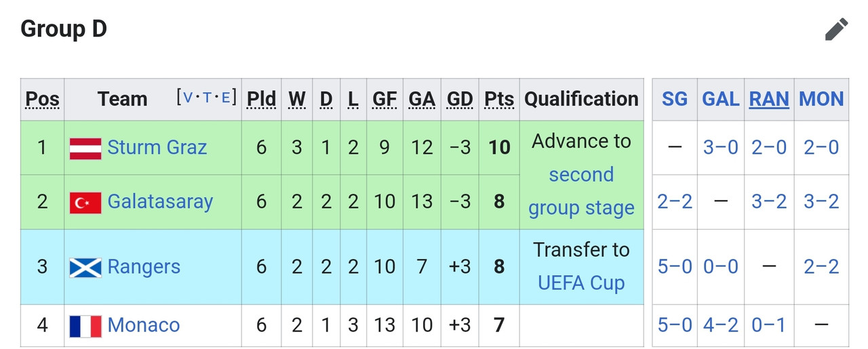Click the Turkey flag icon
868x349 pixels.
pyautogui.click(x=85, y=202)
